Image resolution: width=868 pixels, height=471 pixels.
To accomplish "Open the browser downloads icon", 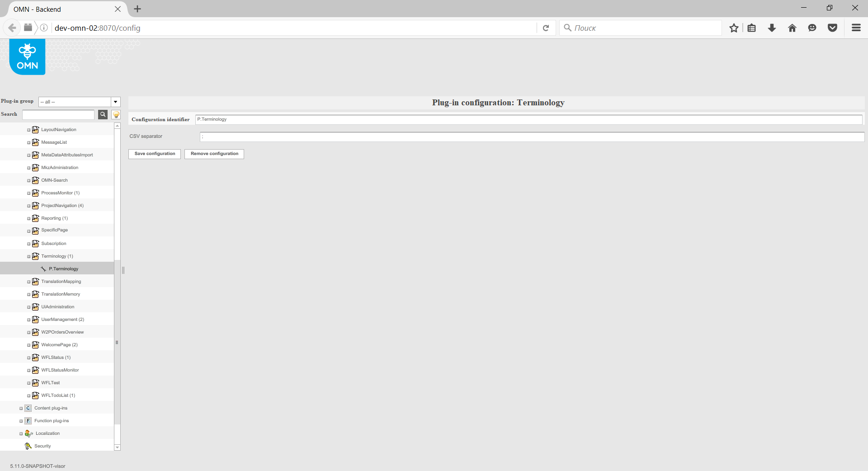I will [771, 28].
